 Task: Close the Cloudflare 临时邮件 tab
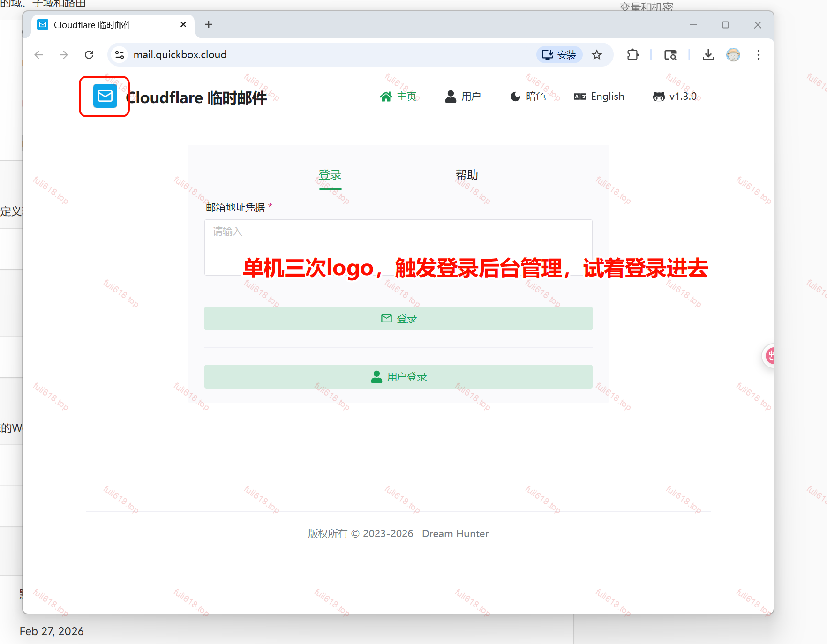(x=183, y=24)
